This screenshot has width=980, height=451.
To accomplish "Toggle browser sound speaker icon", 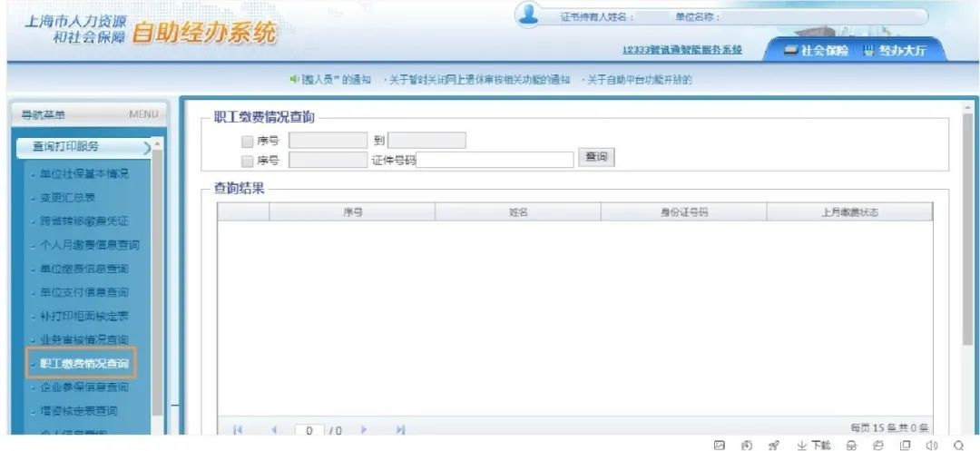I will click(933, 445).
